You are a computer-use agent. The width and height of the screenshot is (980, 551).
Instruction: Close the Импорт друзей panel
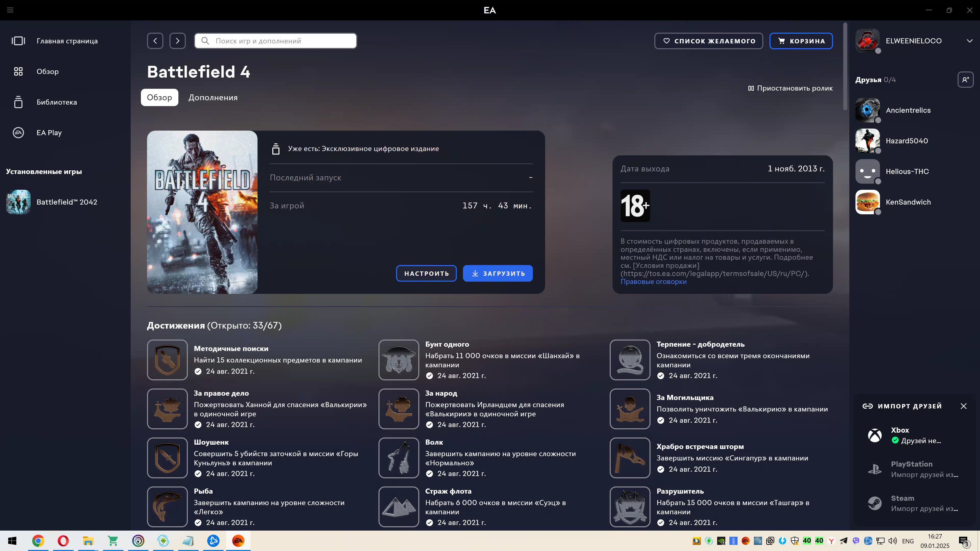tap(963, 406)
